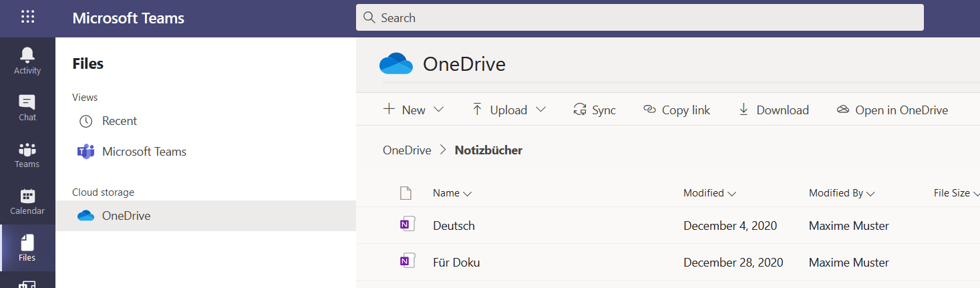Click Open in OneDrive

pos(892,110)
